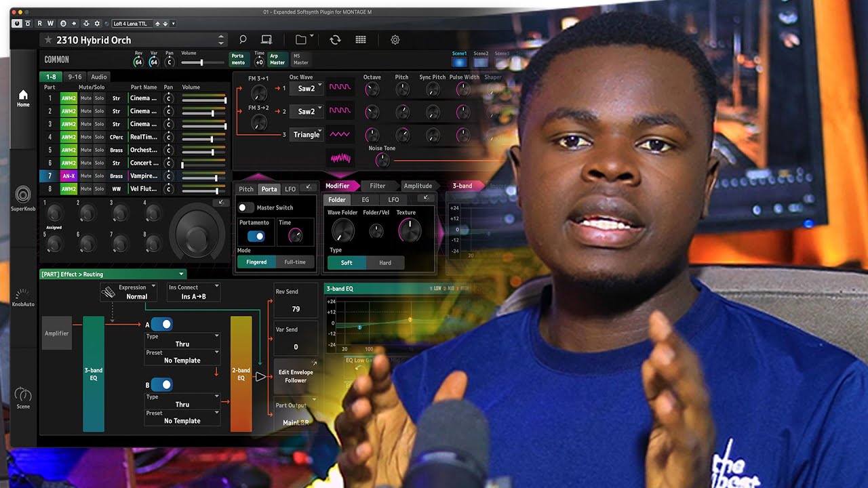Switch to the Audio tab
The width and height of the screenshot is (868, 488).
[x=99, y=77]
